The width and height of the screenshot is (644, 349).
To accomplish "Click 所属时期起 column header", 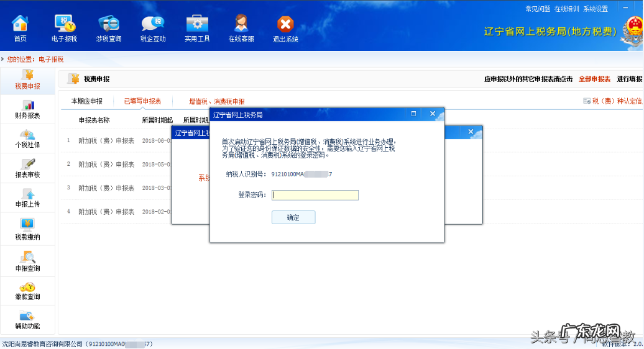I will pos(157,120).
